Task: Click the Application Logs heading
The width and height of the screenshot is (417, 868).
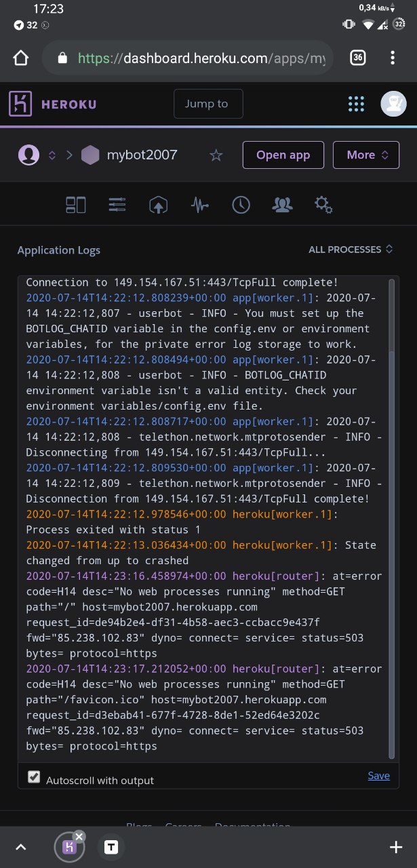Action: point(59,250)
